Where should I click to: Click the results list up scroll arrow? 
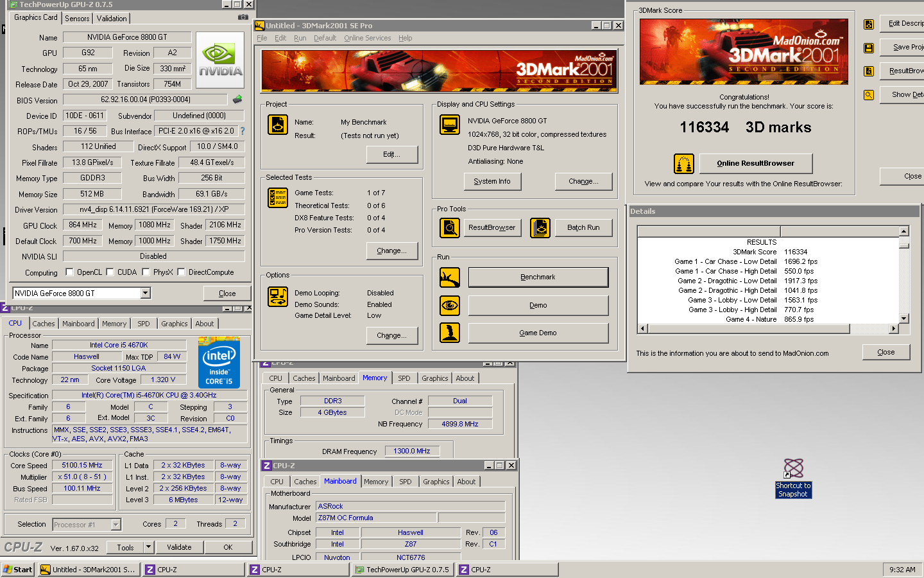click(x=904, y=231)
